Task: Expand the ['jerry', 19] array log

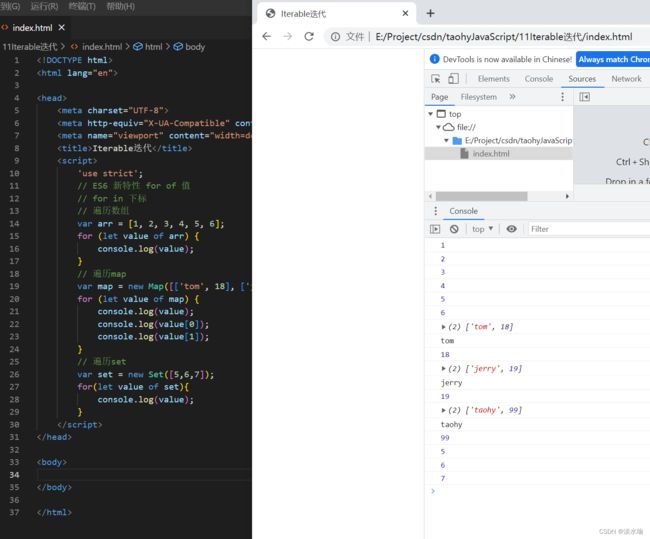Action: tap(444, 368)
